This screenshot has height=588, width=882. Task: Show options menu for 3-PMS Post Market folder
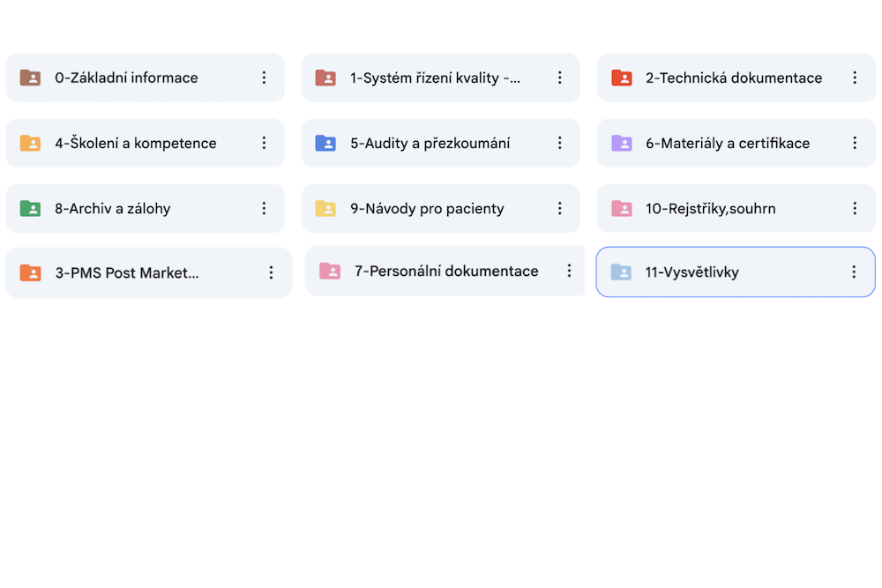(271, 273)
